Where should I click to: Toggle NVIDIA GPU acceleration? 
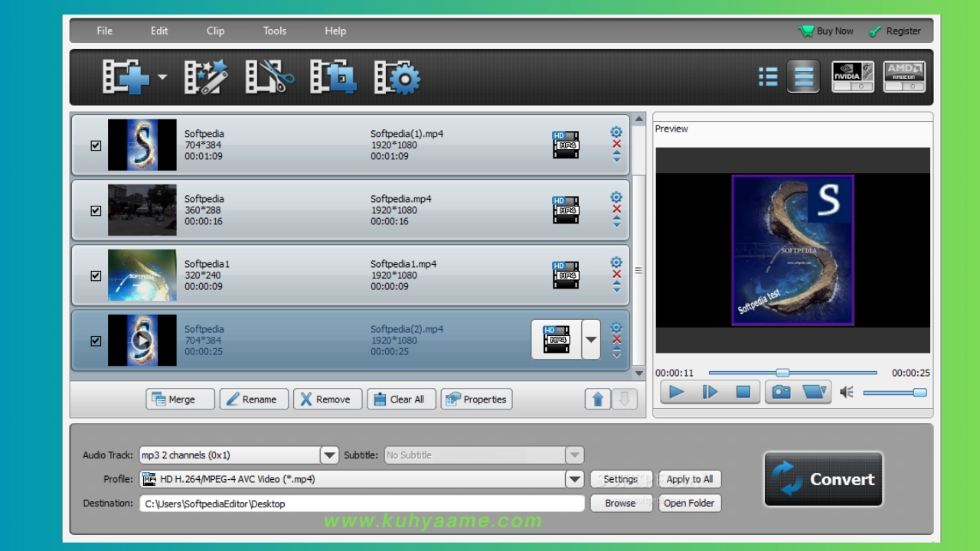(x=853, y=77)
